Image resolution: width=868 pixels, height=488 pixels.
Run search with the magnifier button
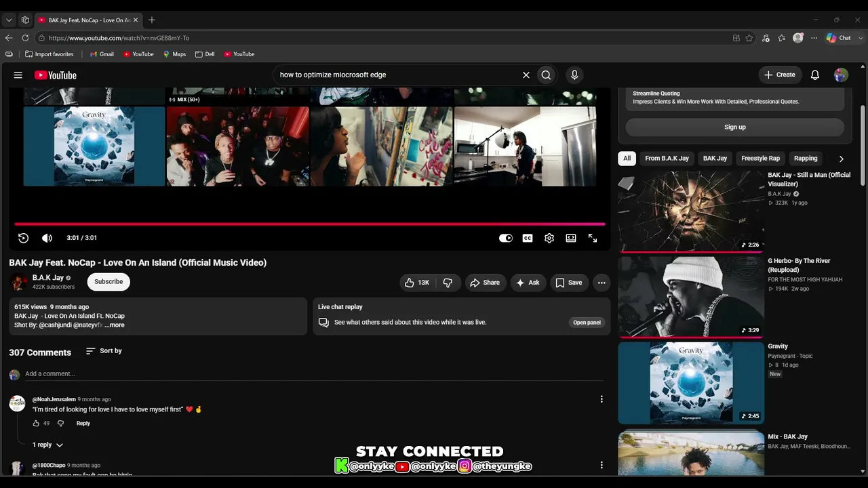click(x=546, y=75)
